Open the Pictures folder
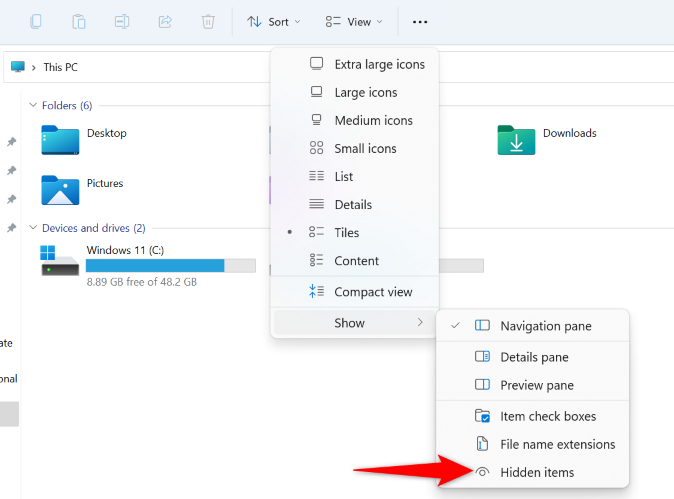Screen dimensions: 674x499 [60, 189]
